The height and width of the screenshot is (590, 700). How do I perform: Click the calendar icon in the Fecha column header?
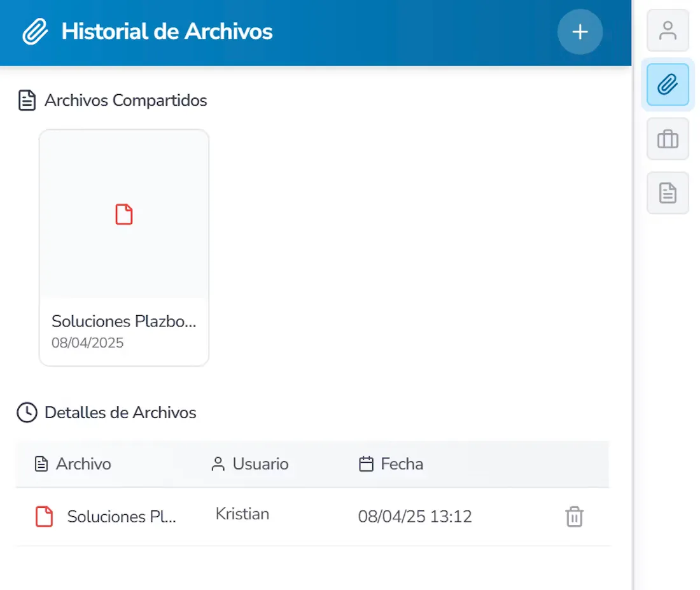coord(366,464)
